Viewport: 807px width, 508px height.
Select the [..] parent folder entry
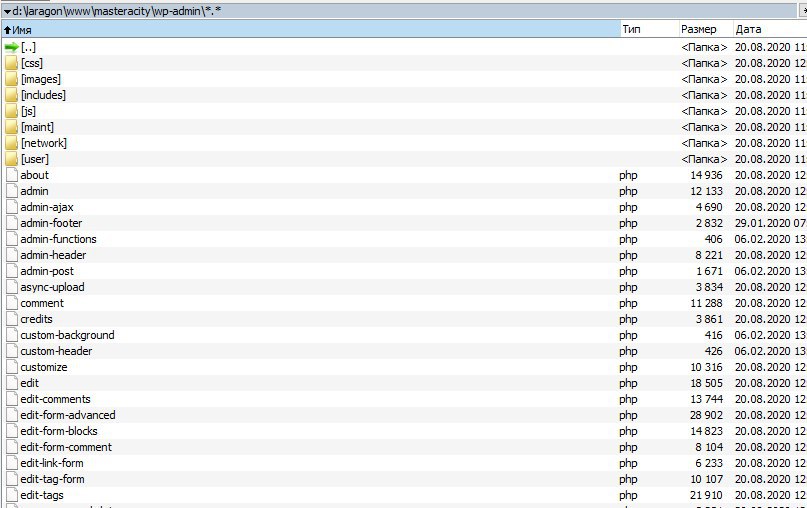(x=28, y=47)
